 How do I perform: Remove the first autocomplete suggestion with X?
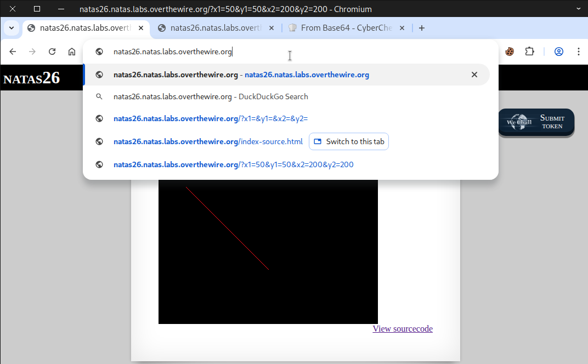pyautogui.click(x=474, y=75)
